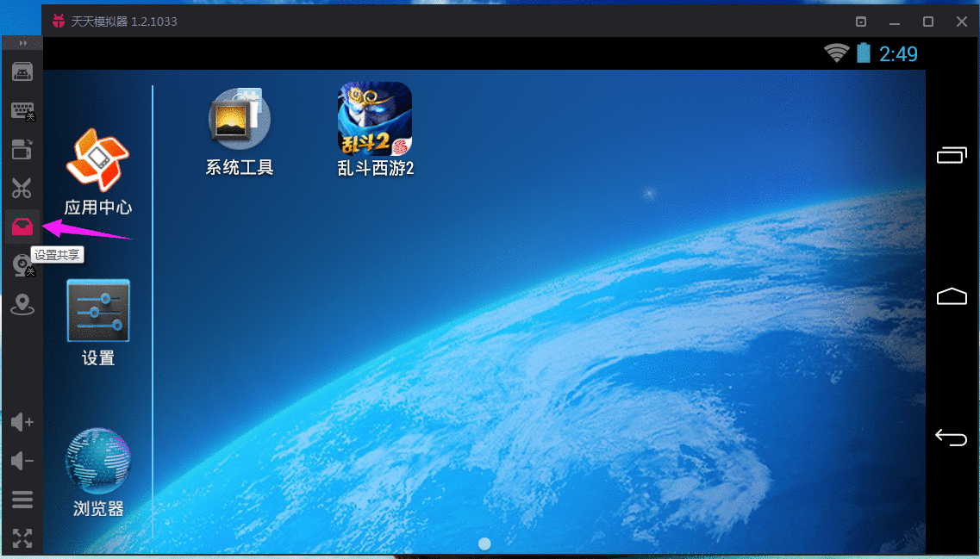Take a screenshot using the sidebar camera tool
This screenshot has width=980, height=559.
(x=22, y=71)
